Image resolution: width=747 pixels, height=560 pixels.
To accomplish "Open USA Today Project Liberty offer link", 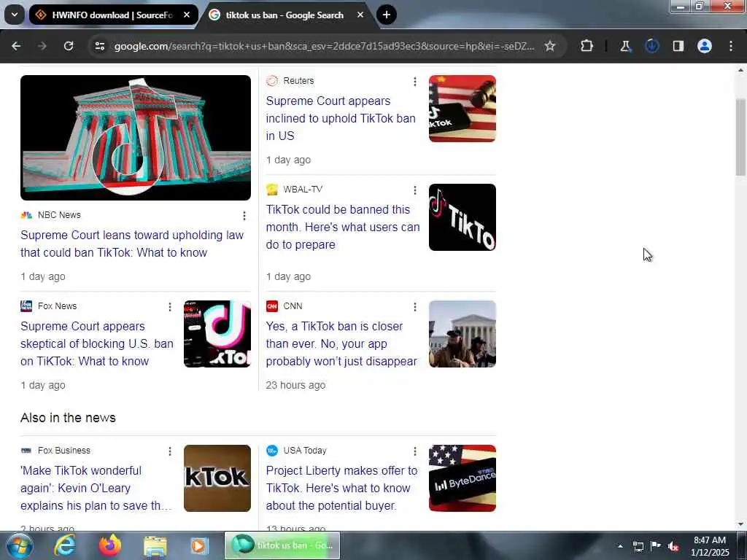I will point(341,488).
